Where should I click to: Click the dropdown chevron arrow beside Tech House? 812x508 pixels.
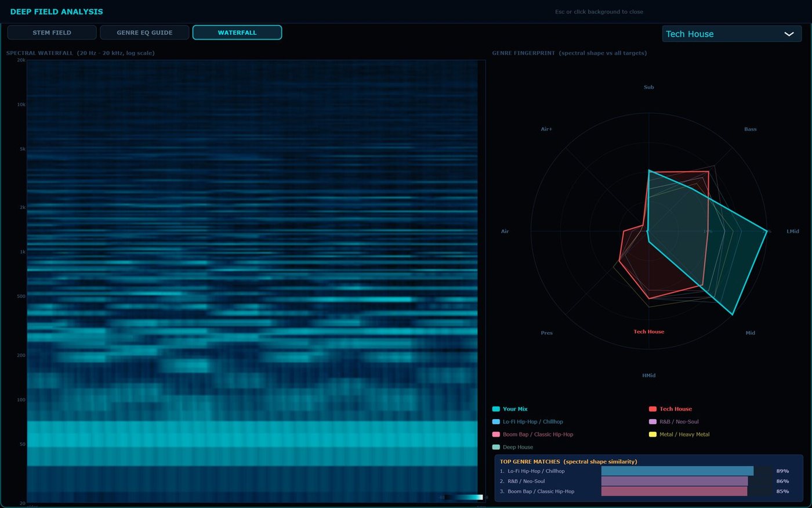(x=789, y=34)
